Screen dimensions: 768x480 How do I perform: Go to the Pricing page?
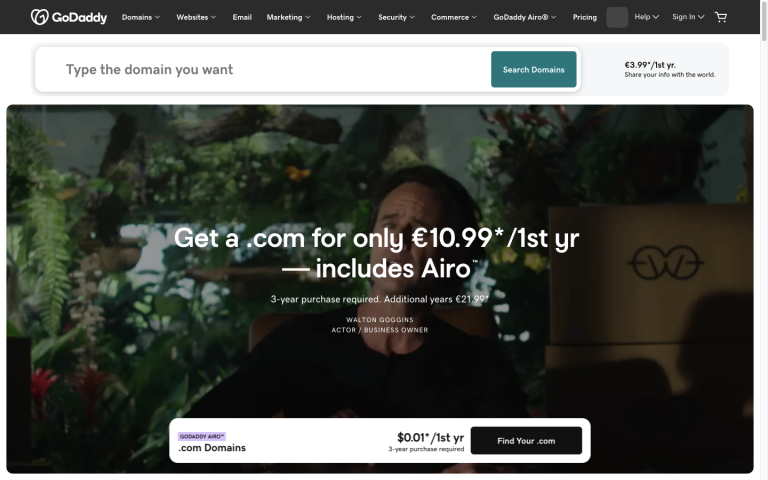click(x=585, y=17)
